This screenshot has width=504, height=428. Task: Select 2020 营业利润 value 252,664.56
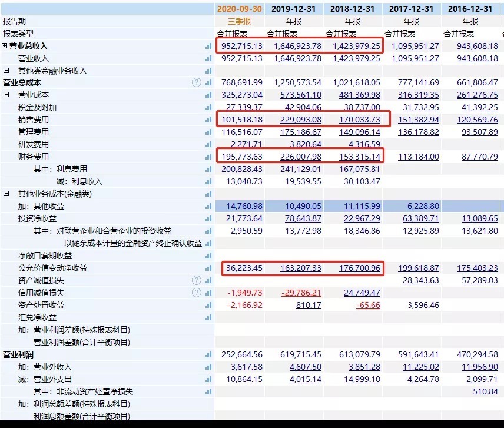click(242, 355)
